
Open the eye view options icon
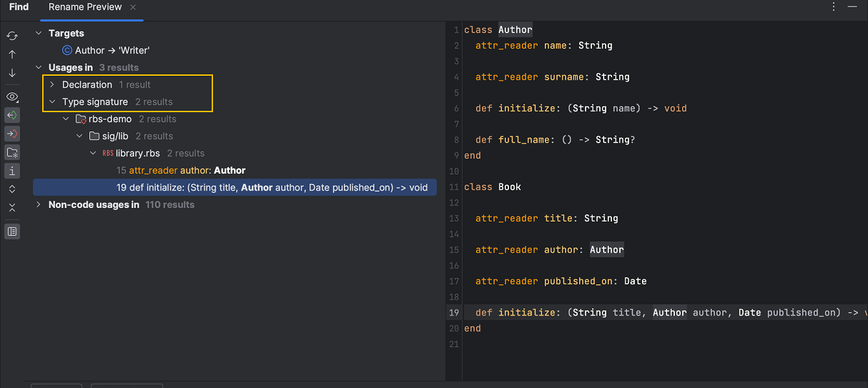tap(12, 97)
